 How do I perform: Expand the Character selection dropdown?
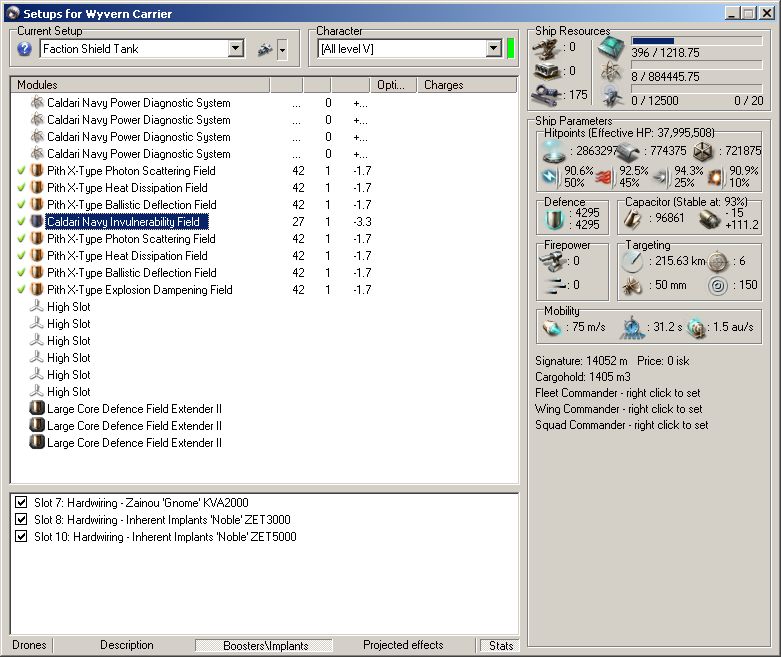(493, 49)
